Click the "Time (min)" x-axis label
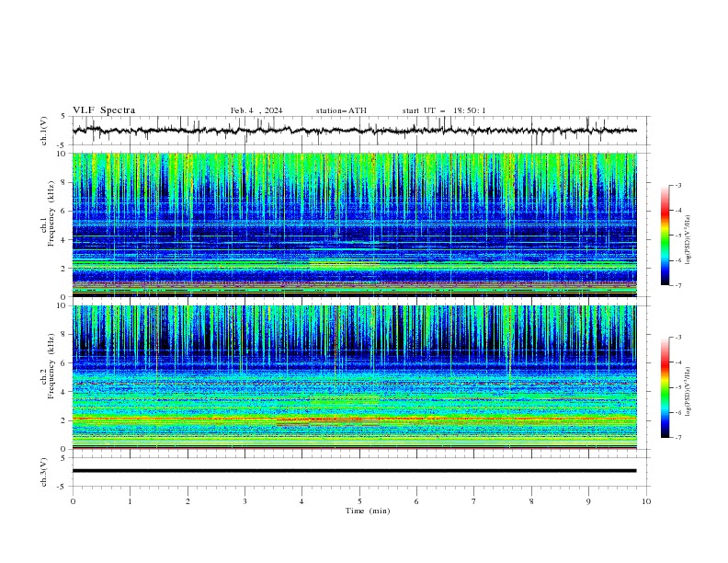Image resolution: width=728 pixels, height=563 pixels. (368, 511)
